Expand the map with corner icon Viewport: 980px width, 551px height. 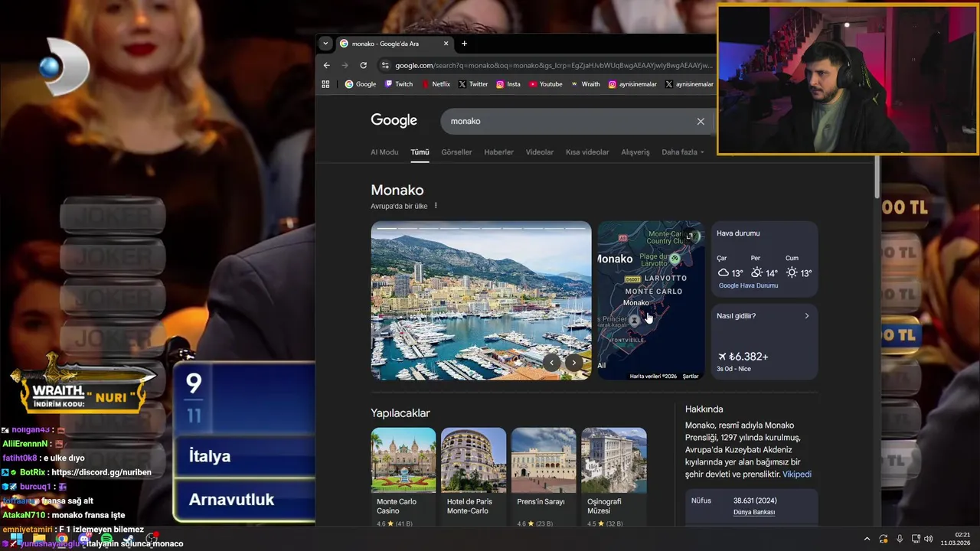tap(690, 236)
